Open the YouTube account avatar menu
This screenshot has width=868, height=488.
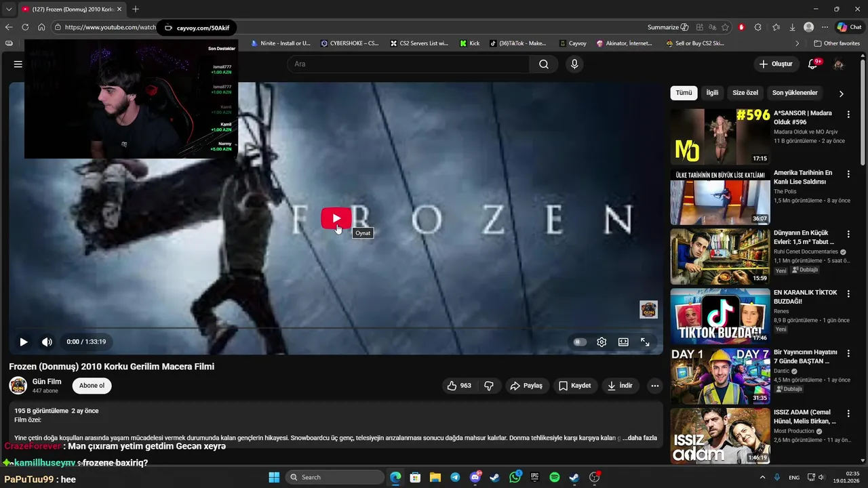point(839,64)
